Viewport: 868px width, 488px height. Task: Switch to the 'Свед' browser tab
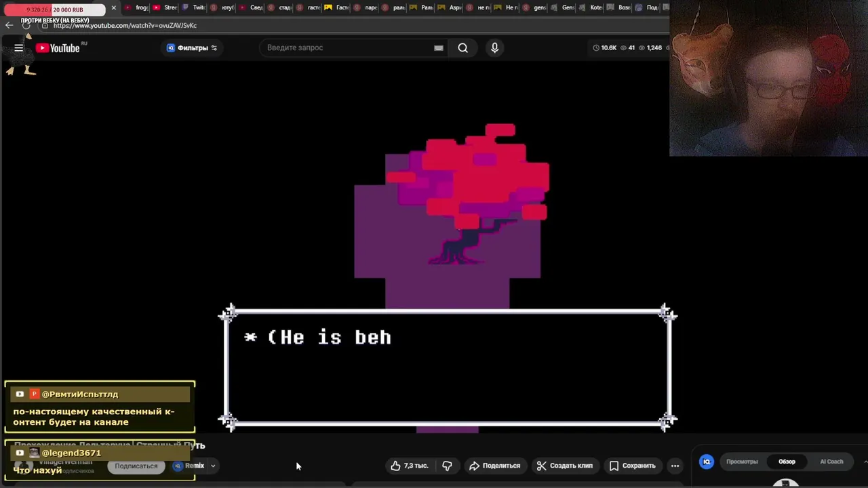(251, 7)
